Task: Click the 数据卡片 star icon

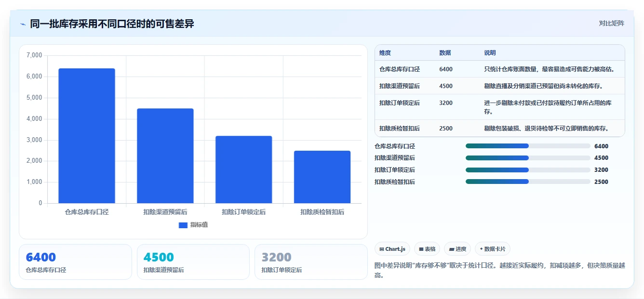Action: point(481,249)
